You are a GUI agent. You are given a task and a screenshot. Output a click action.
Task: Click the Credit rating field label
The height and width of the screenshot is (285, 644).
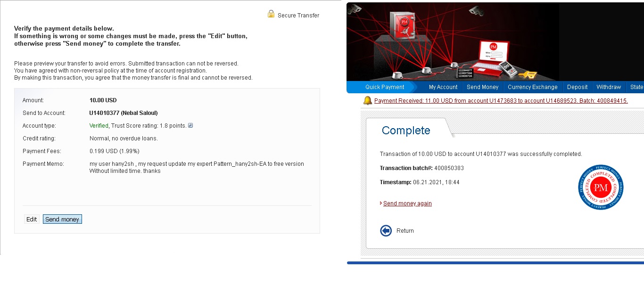[39, 138]
